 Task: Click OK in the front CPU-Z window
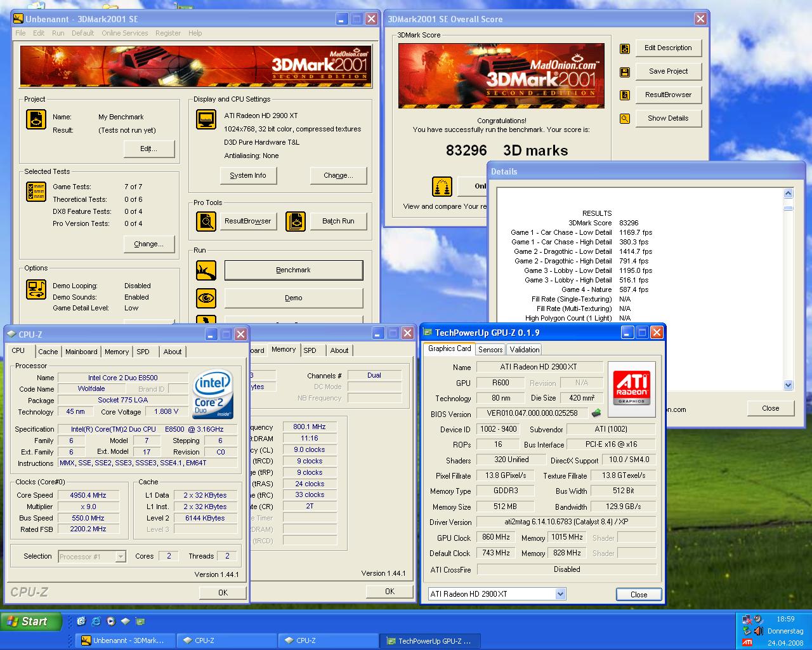coord(223,592)
